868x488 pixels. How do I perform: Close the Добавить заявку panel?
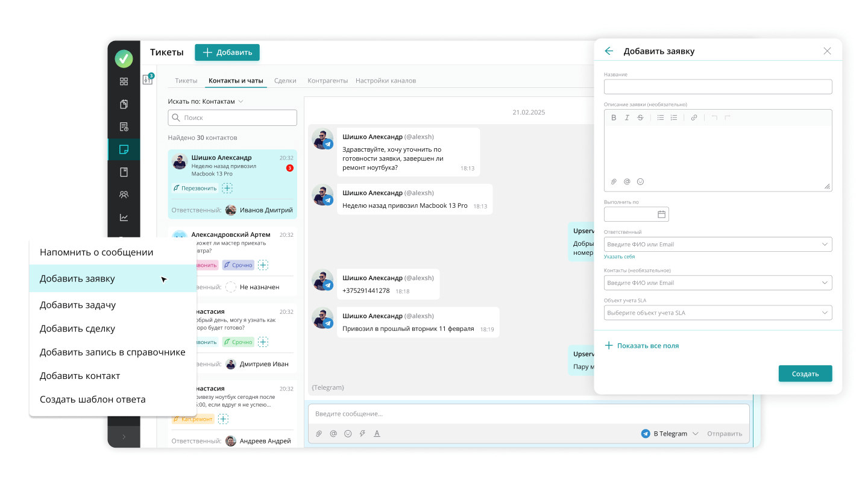827,51
